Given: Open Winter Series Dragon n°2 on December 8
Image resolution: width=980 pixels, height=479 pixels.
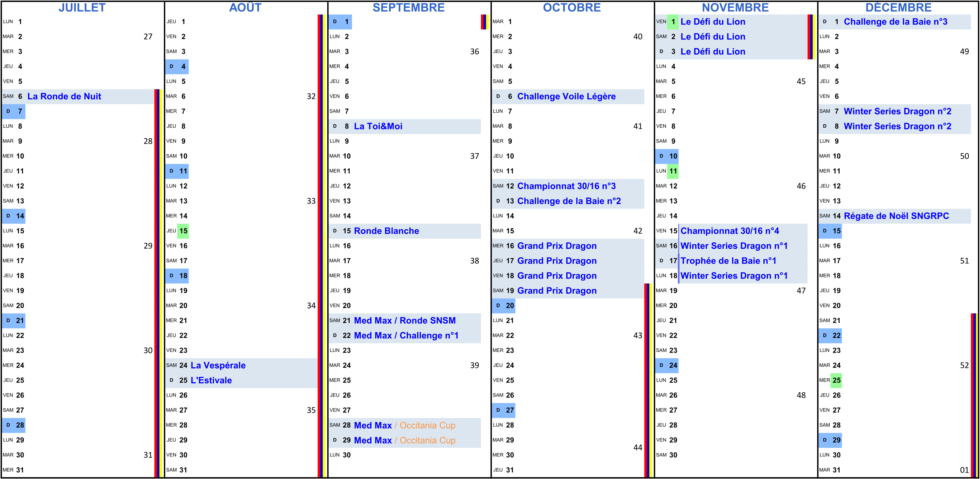Looking at the screenshot, I should point(898,126).
